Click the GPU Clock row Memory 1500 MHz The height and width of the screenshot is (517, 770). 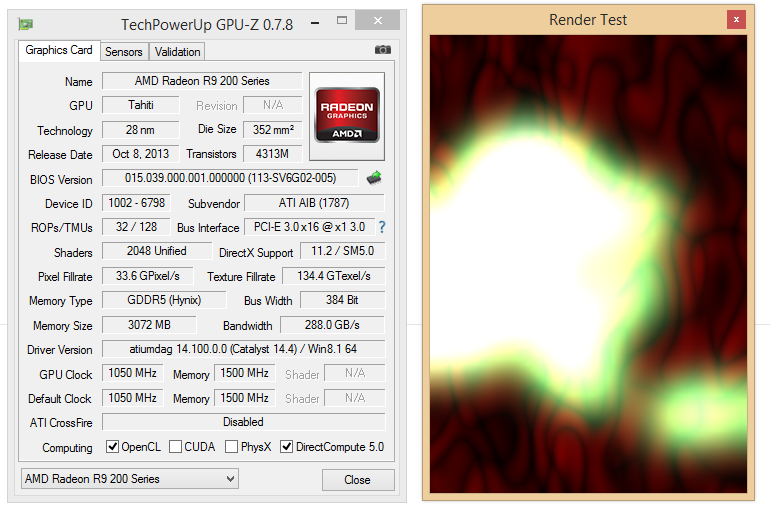tap(244, 373)
